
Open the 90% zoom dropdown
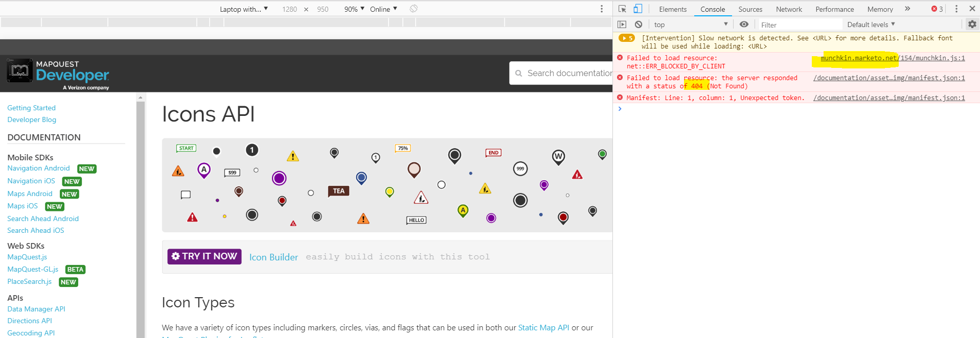coord(354,9)
